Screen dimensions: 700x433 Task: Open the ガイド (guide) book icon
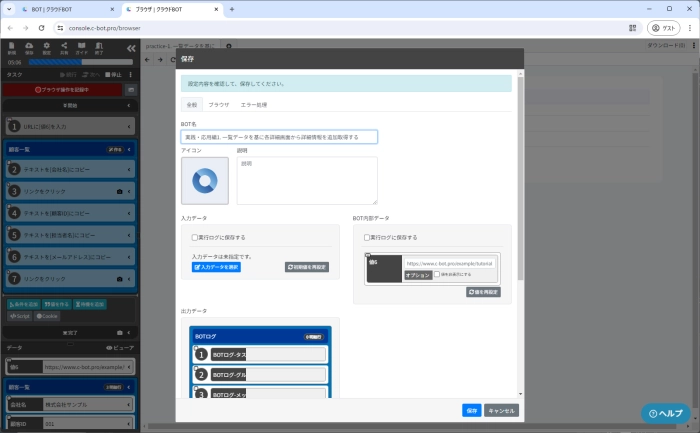81,48
